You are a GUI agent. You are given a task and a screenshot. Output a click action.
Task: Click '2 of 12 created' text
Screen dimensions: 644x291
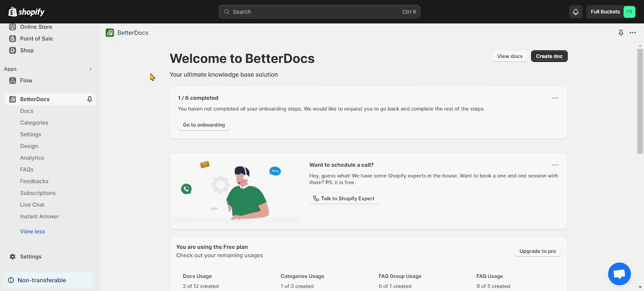200,286
